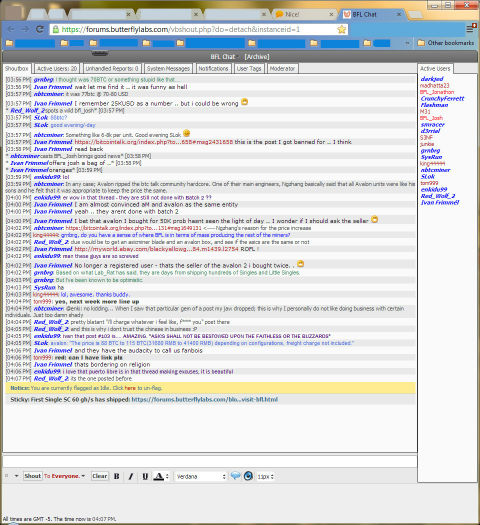Close the BFL Chat browser tab
Screen dimensions: 480x525
coord(399,14)
